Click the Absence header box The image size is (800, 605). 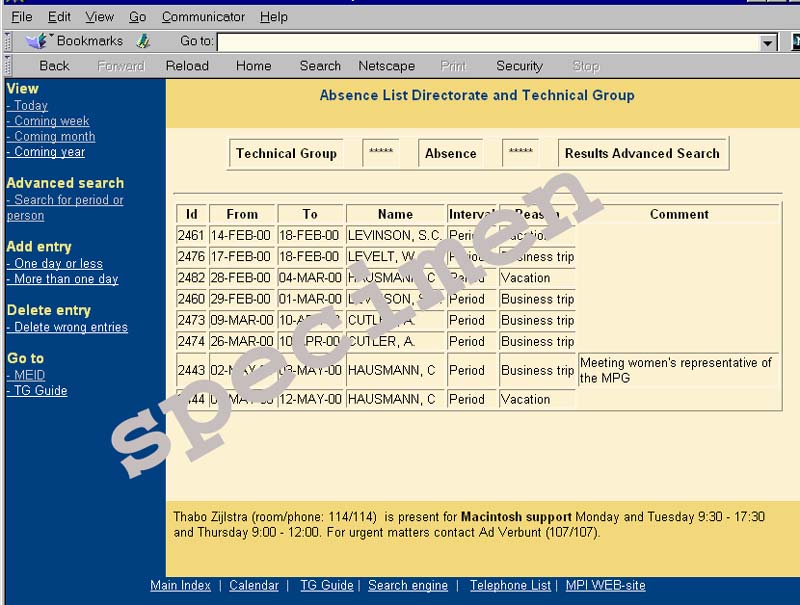pos(451,153)
